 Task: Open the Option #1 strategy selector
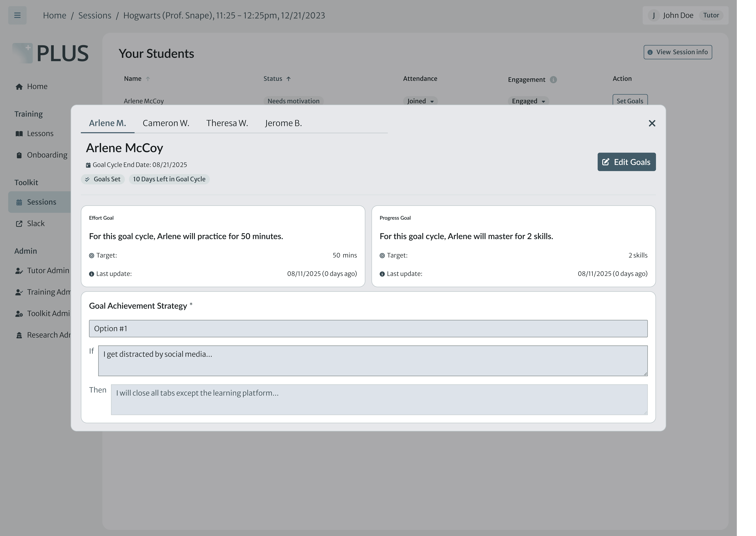click(x=368, y=328)
